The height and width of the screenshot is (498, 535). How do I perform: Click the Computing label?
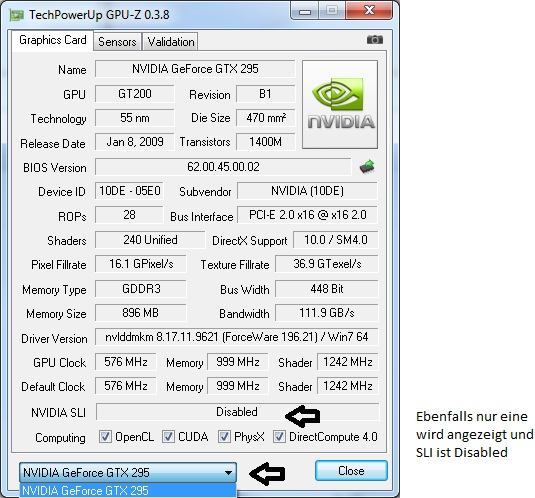pos(60,438)
